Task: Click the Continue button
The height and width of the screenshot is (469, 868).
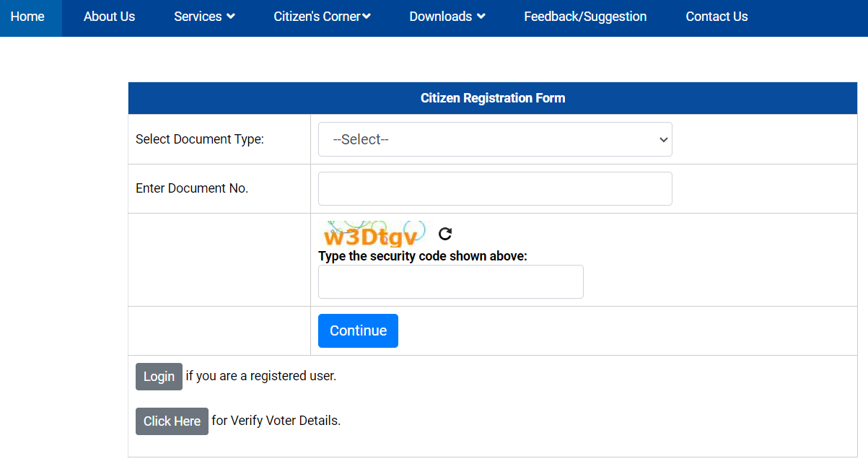Action: [x=358, y=330]
